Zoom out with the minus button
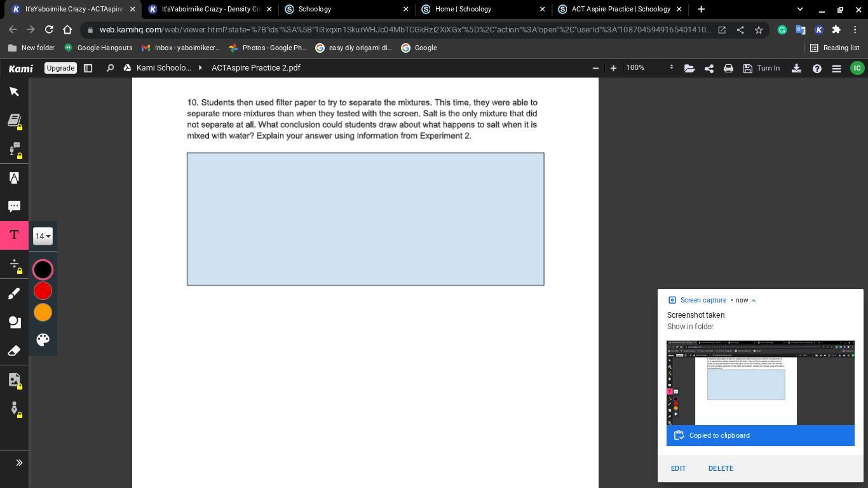The image size is (868, 488). click(595, 68)
